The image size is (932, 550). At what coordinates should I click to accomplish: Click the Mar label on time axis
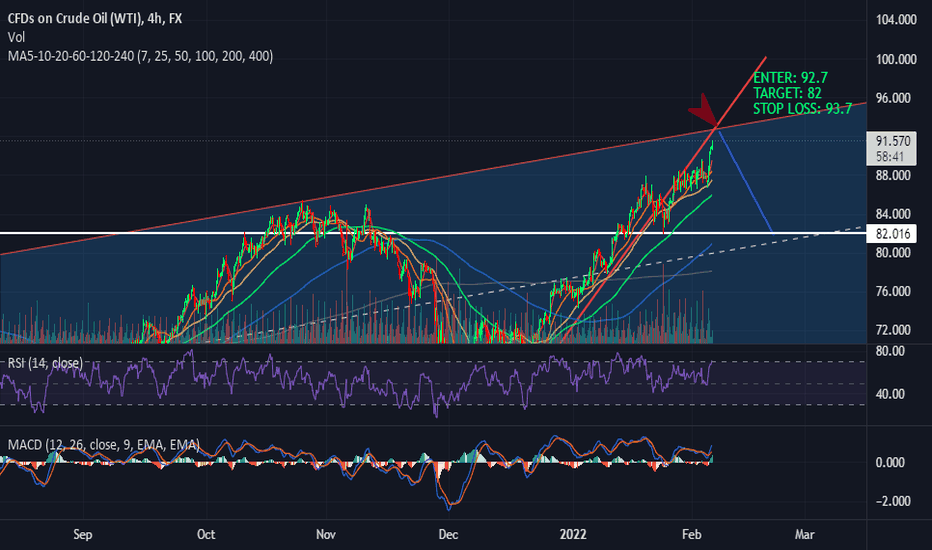[805, 535]
